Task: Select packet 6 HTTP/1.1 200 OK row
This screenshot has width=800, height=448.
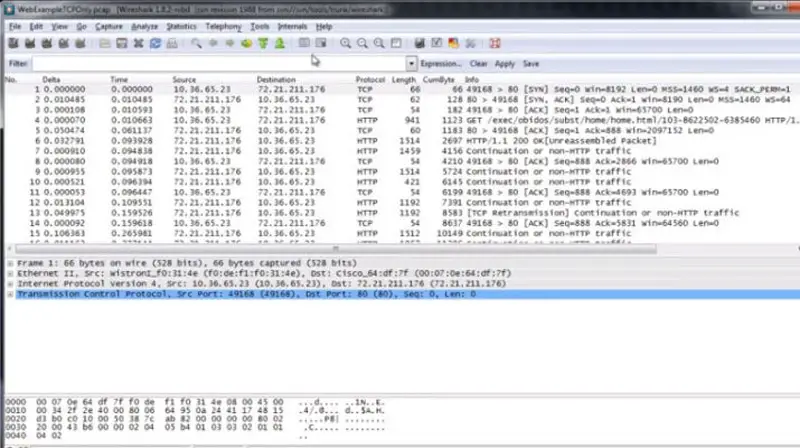Action: (402, 141)
